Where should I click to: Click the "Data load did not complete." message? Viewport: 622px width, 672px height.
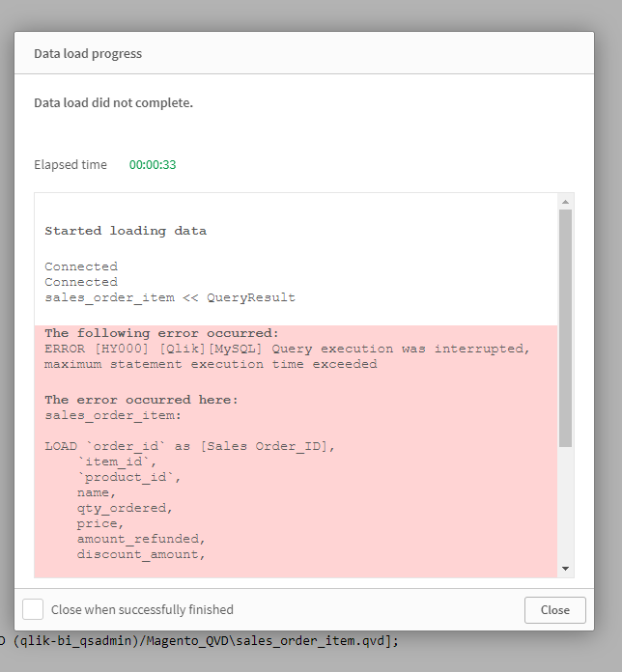[x=113, y=102]
